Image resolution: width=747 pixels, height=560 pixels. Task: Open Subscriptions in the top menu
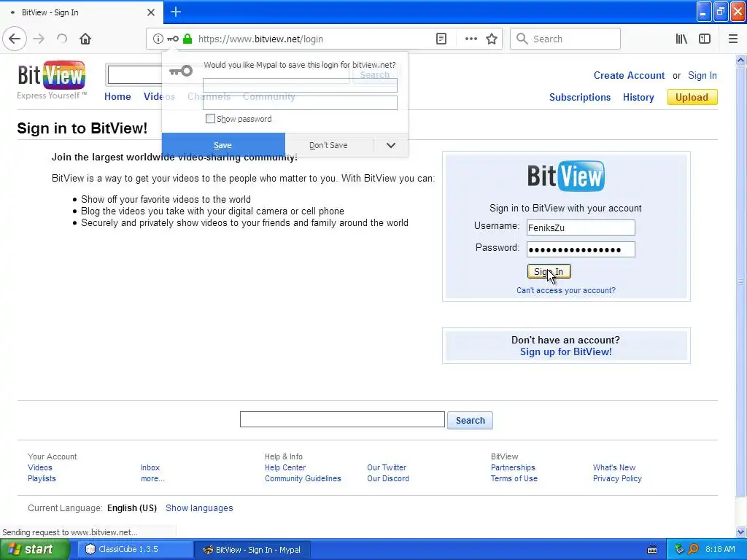click(580, 97)
